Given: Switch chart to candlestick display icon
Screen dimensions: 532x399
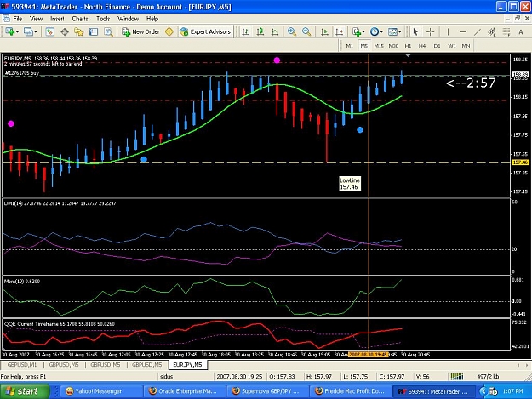Looking at the screenshot, I should click(260, 31).
